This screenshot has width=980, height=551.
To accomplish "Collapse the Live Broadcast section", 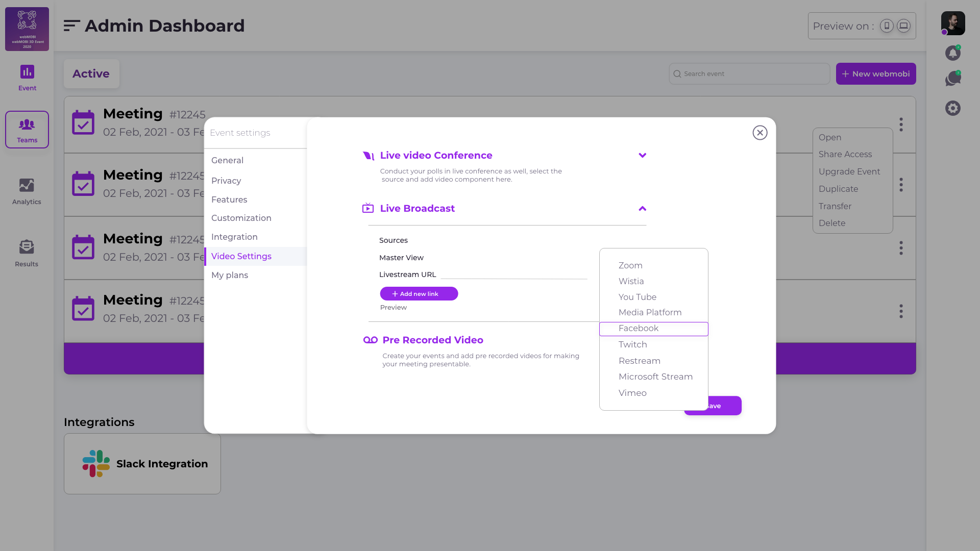I will [642, 208].
